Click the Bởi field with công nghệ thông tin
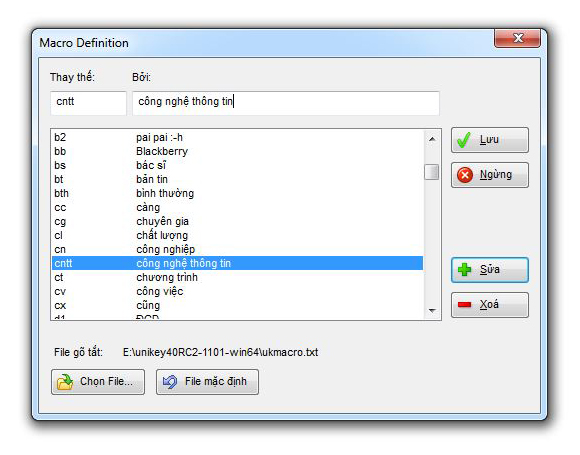The image size is (580, 455). pos(286,103)
